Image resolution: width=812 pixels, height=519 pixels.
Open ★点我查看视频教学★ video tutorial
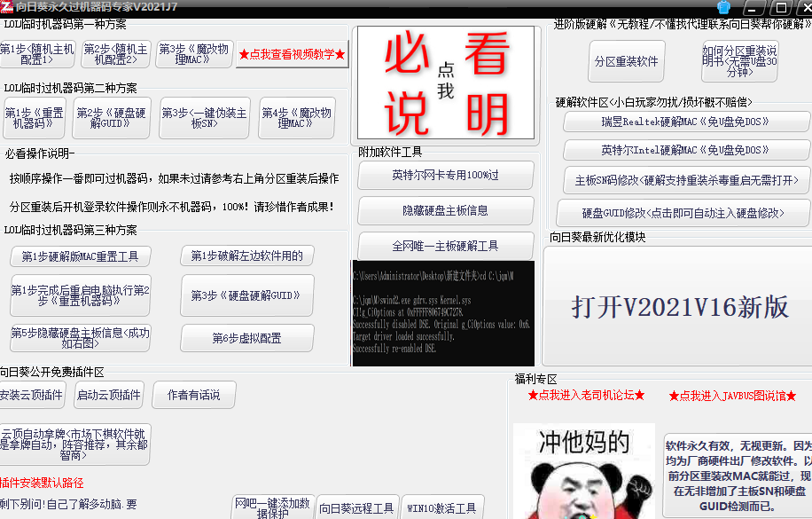point(292,54)
